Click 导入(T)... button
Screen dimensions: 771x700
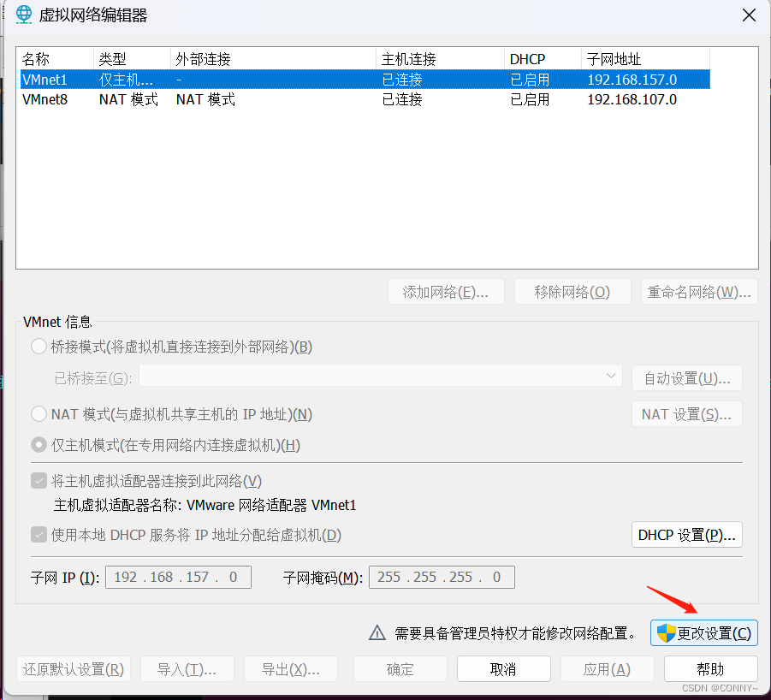point(187,669)
